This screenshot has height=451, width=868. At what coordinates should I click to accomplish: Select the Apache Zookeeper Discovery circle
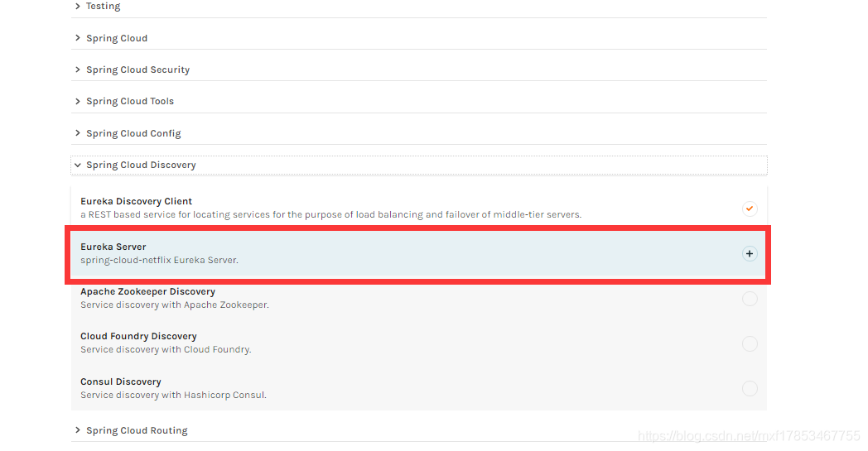pos(750,299)
